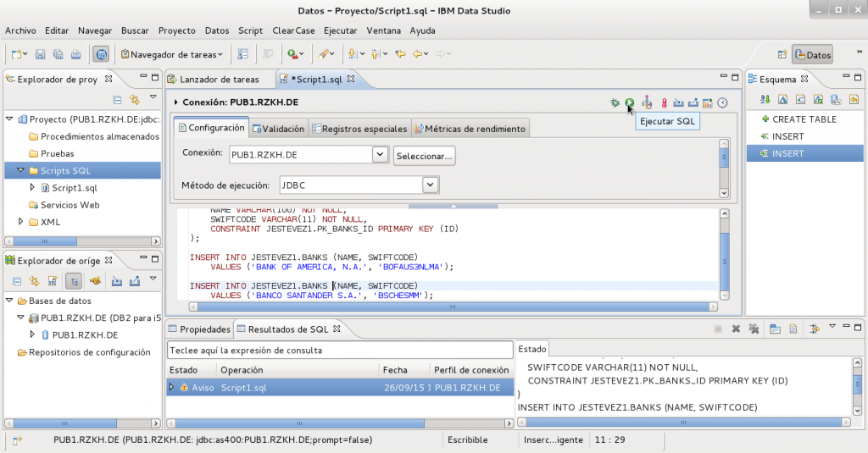868x453 pixels.
Task: Toggle hierarchical tree layout in origins explorer
Action: 74,281
